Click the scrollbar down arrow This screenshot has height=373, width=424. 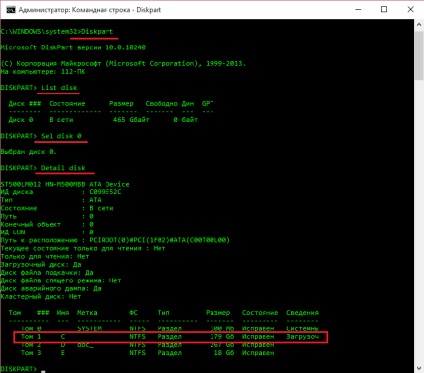(x=419, y=368)
